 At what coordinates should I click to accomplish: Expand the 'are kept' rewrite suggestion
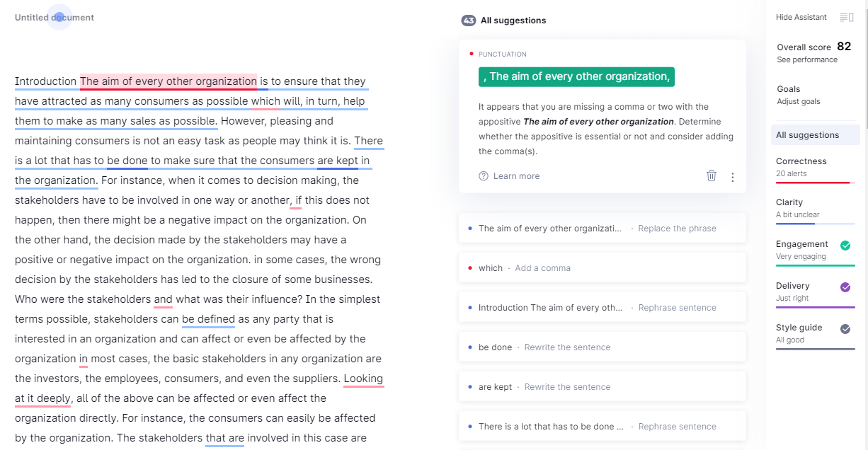603,387
